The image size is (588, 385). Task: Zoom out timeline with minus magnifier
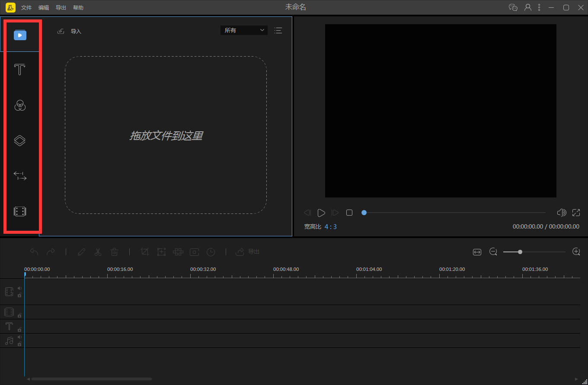493,251
